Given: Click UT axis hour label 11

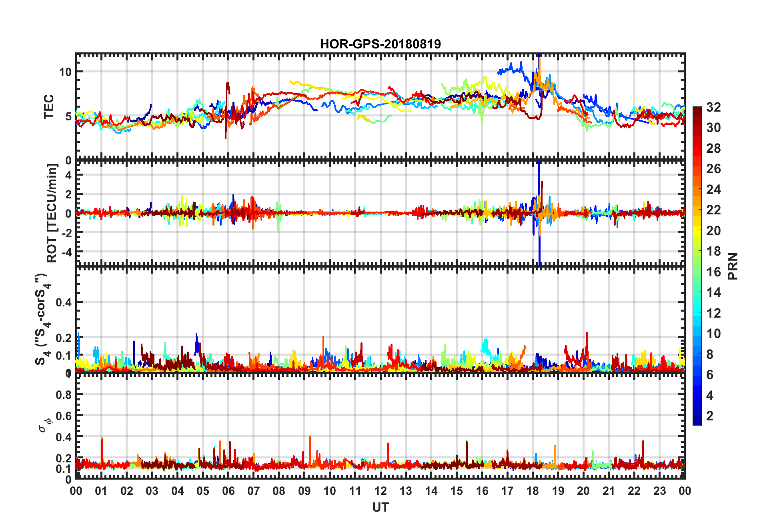Looking at the screenshot, I should (x=355, y=491).
